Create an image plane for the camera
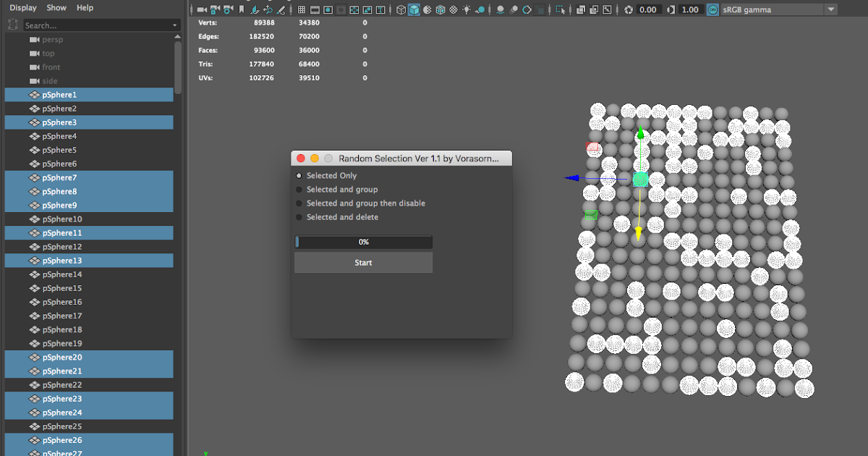The image size is (868, 456). pos(253,9)
